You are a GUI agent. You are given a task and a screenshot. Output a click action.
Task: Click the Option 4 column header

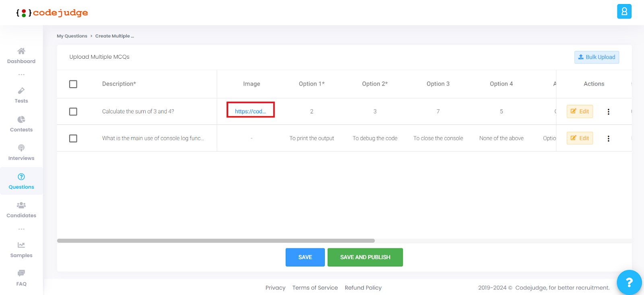pos(501,84)
